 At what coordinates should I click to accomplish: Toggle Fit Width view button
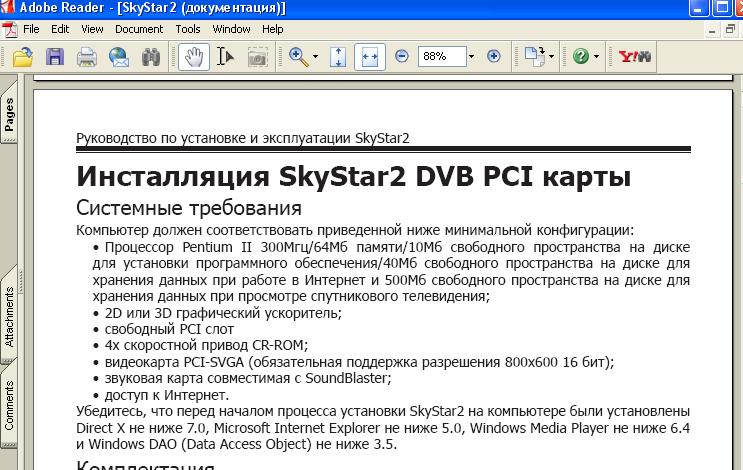coord(370,57)
